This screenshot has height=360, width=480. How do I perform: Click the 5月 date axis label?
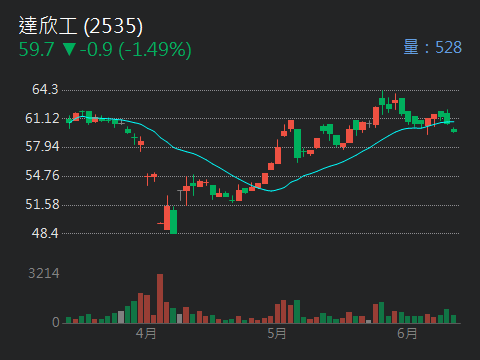[277, 333]
